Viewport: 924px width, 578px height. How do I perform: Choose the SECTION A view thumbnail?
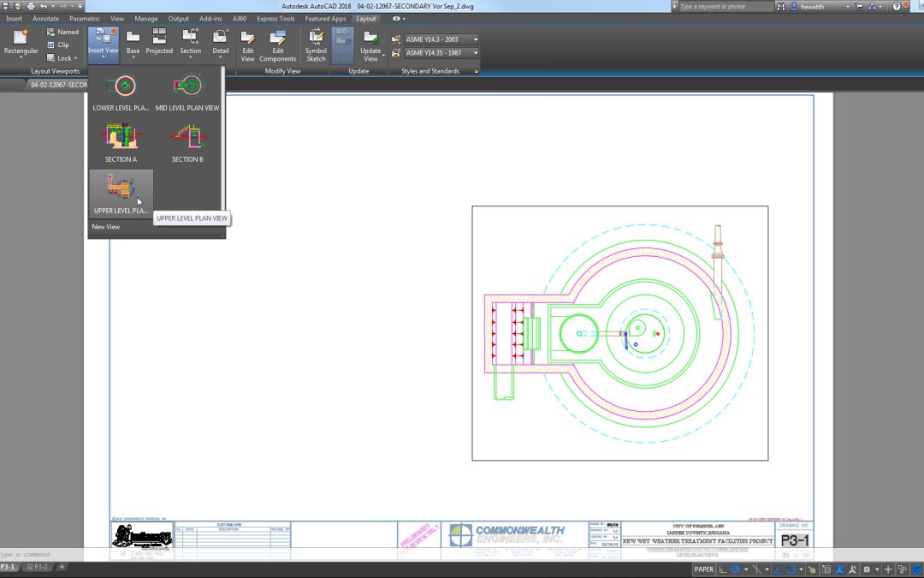pyautogui.click(x=121, y=142)
